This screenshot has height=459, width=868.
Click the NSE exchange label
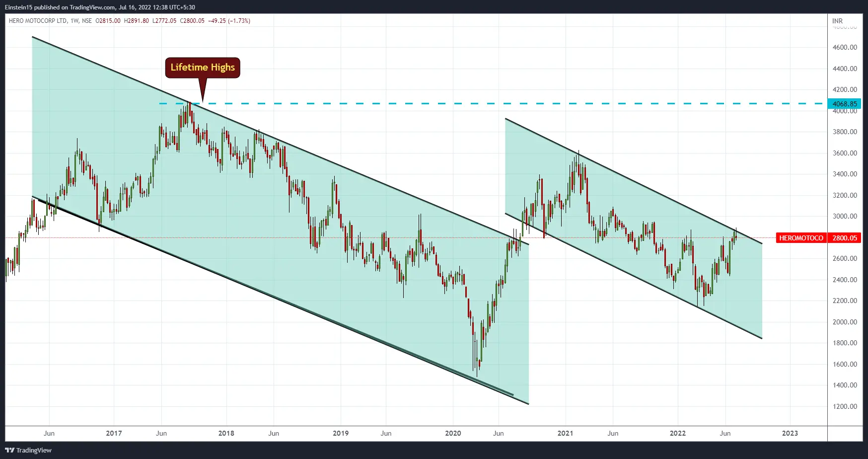click(x=87, y=21)
